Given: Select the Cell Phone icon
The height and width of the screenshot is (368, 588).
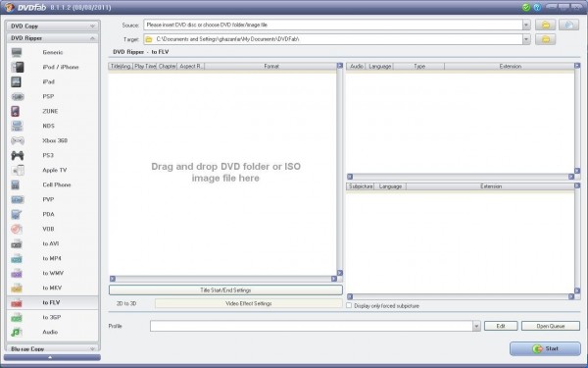Looking at the screenshot, I should click(16, 184).
